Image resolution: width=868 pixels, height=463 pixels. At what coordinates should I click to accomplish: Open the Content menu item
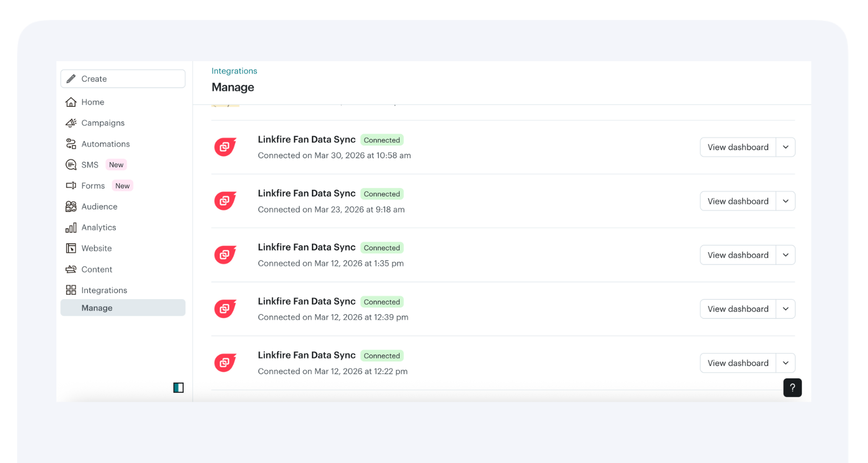96,269
